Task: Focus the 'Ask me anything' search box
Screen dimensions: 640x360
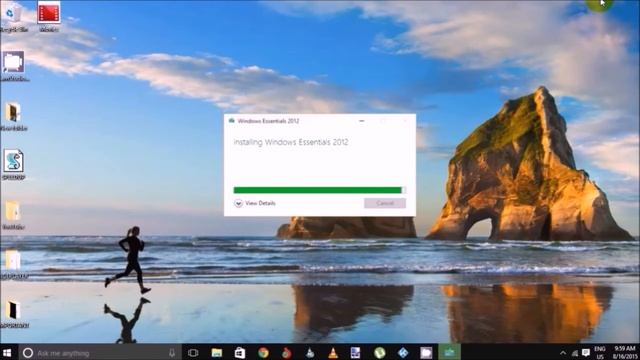Action: (x=98, y=353)
